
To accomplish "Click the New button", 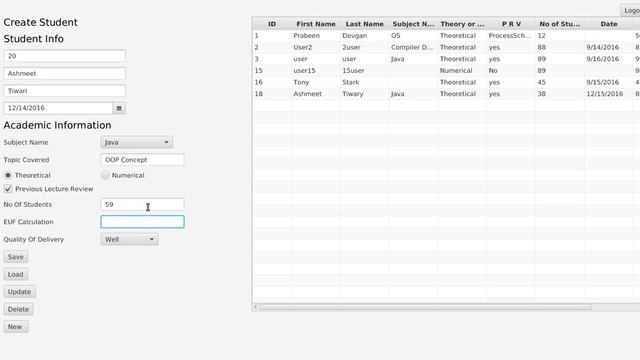I will 15,327.
